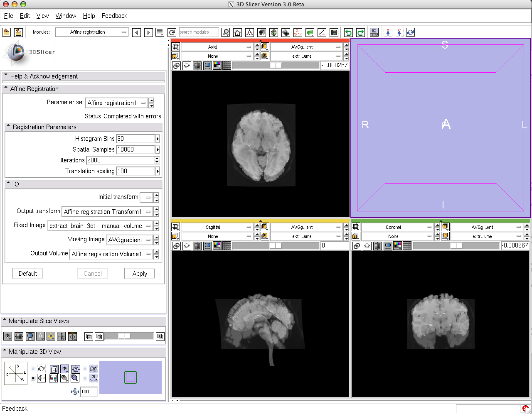Click the Apply button

(x=140, y=274)
